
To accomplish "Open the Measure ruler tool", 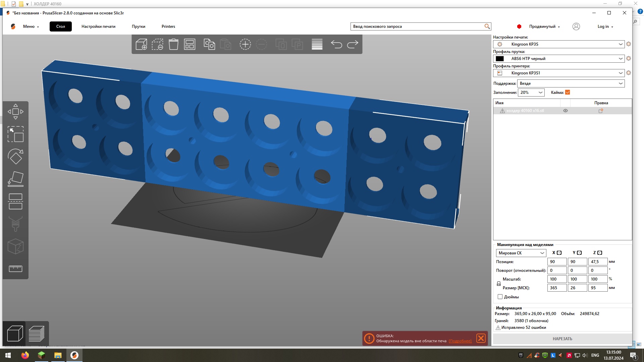I will (15, 268).
